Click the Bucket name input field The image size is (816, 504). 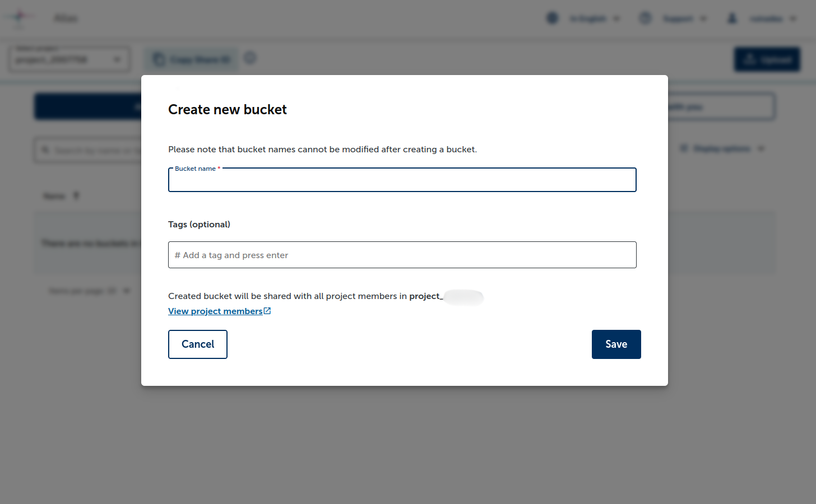tap(402, 180)
